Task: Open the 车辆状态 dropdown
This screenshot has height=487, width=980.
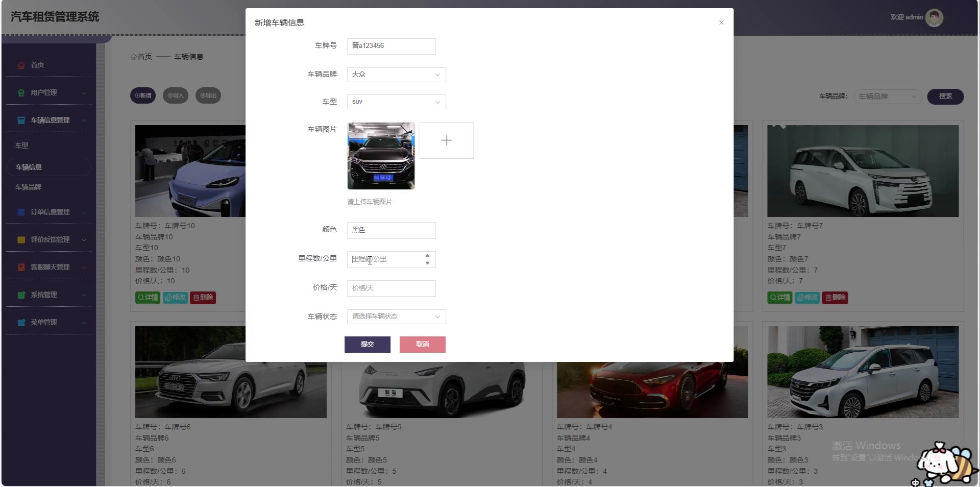Action: coord(397,316)
